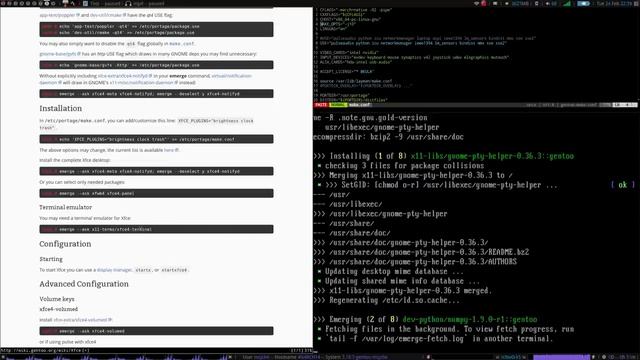Screen dimensions: 640x360
Task: Select the highlighted active workspace indicator
Action: (47, 3)
